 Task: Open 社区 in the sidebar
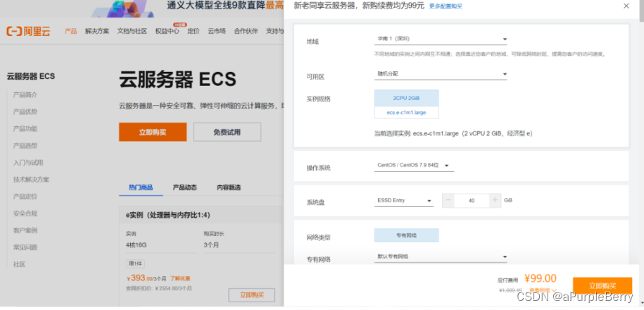[x=19, y=264]
